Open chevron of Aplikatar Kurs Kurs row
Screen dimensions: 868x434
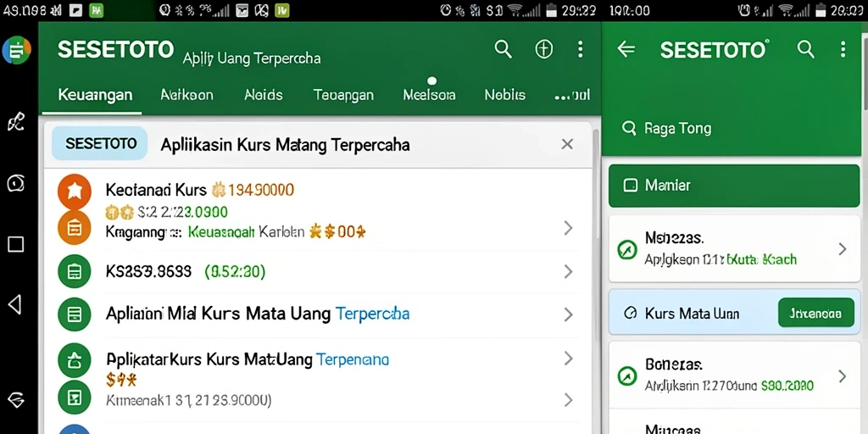click(x=568, y=359)
